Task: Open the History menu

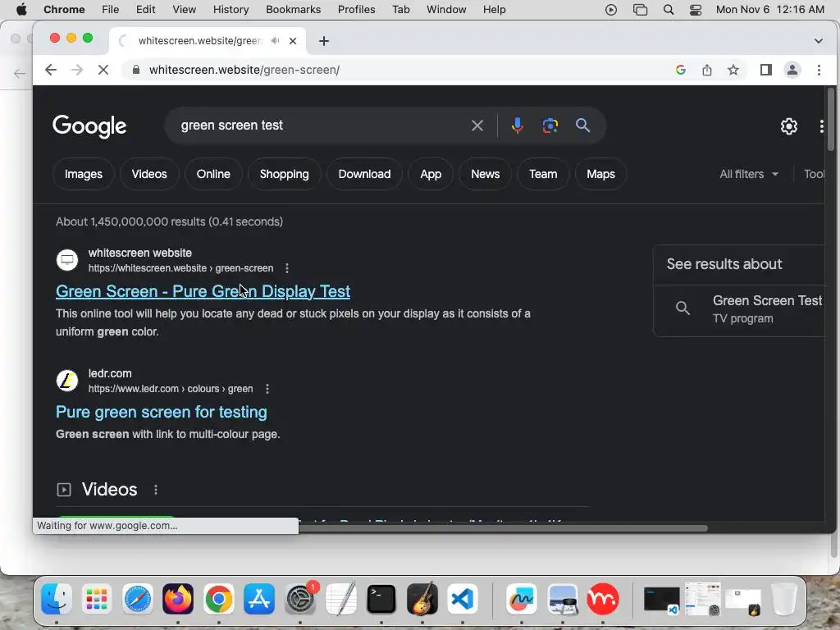Action: (x=231, y=10)
